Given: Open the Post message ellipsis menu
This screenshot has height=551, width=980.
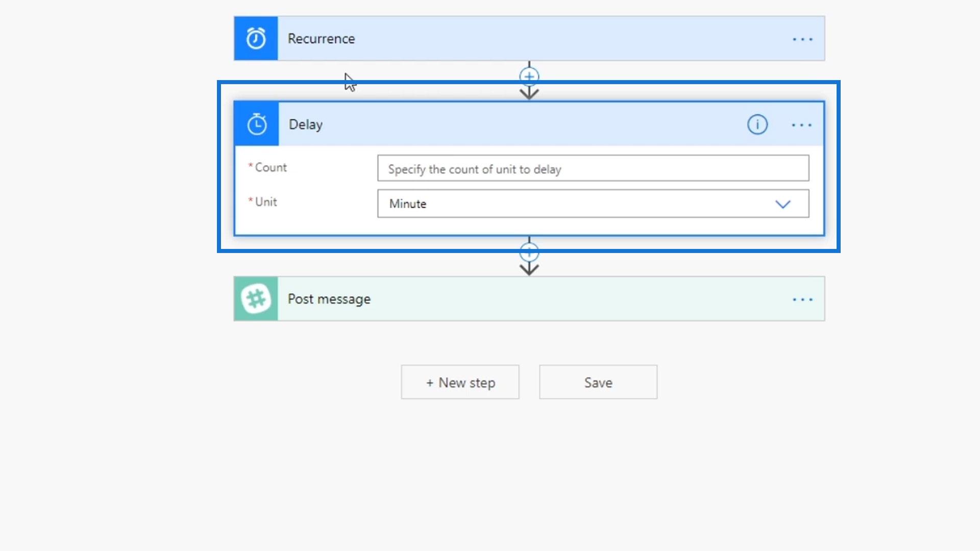Looking at the screenshot, I should pyautogui.click(x=802, y=299).
